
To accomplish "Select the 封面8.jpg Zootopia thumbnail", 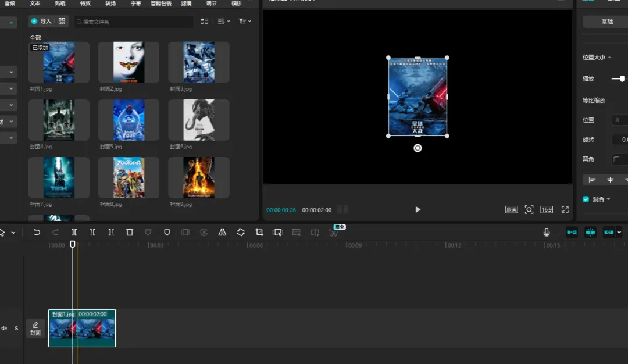I will pos(129,177).
